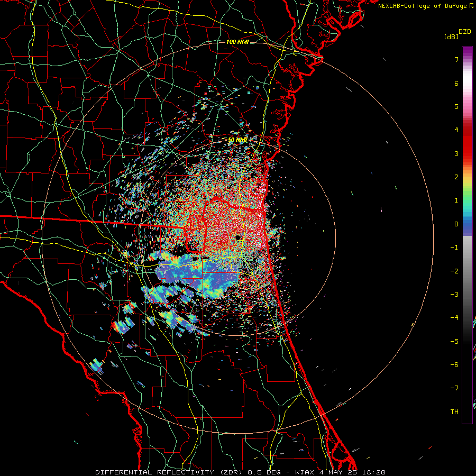
Task: Click the 3 value on the color scale
Action: [x=456, y=153]
